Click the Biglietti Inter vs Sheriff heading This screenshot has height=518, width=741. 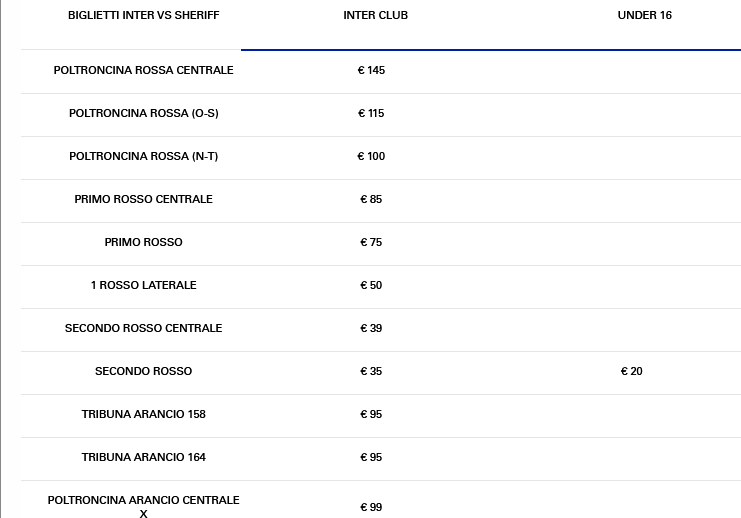(143, 16)
